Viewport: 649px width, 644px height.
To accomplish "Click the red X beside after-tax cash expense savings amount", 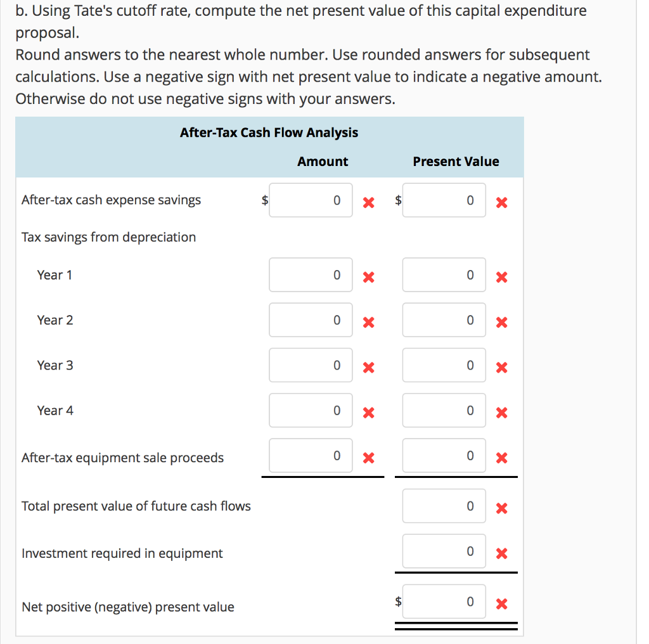I will click(x=368, y=200).
